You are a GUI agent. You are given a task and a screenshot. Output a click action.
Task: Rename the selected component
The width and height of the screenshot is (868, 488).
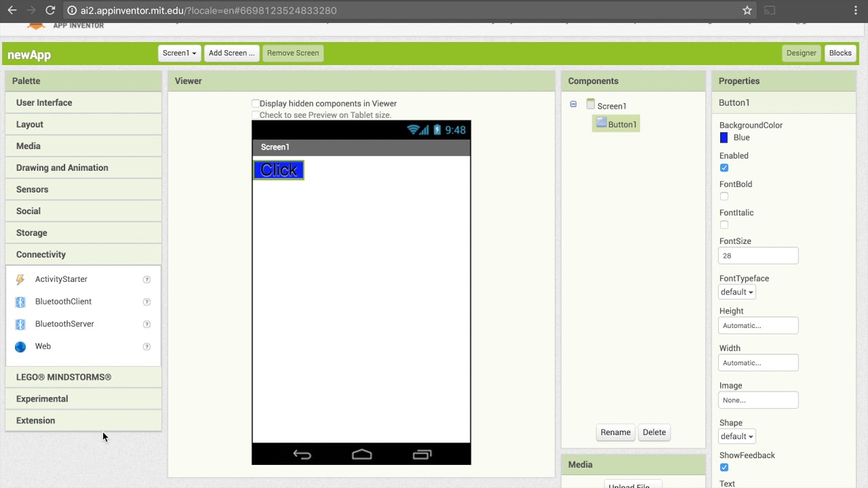click(615, 432)
